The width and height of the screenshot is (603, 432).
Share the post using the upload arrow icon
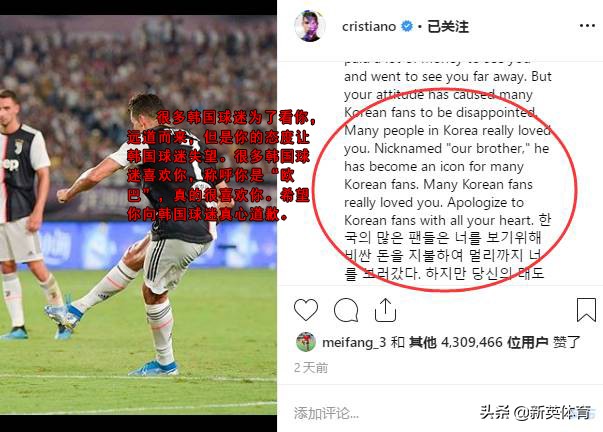click(385, 310)
